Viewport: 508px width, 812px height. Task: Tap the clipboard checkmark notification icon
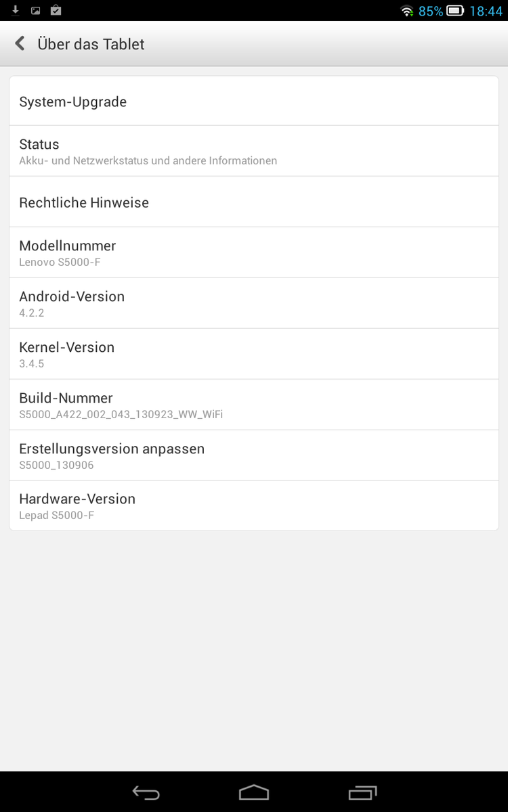(56, 10)
